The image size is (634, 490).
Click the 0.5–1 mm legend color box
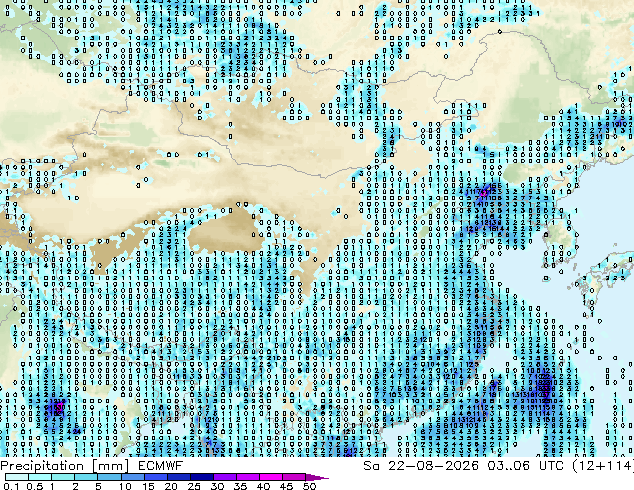[x=40, y=477]
